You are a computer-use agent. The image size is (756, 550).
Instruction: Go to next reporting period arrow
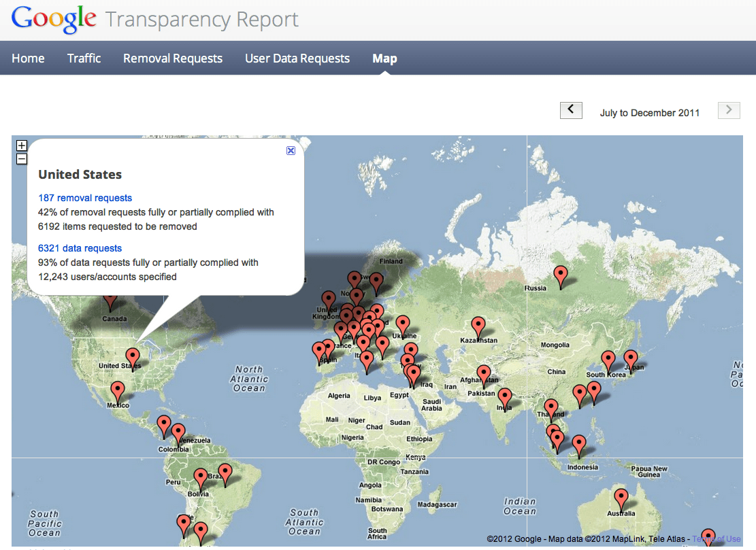tap(729, 110)
